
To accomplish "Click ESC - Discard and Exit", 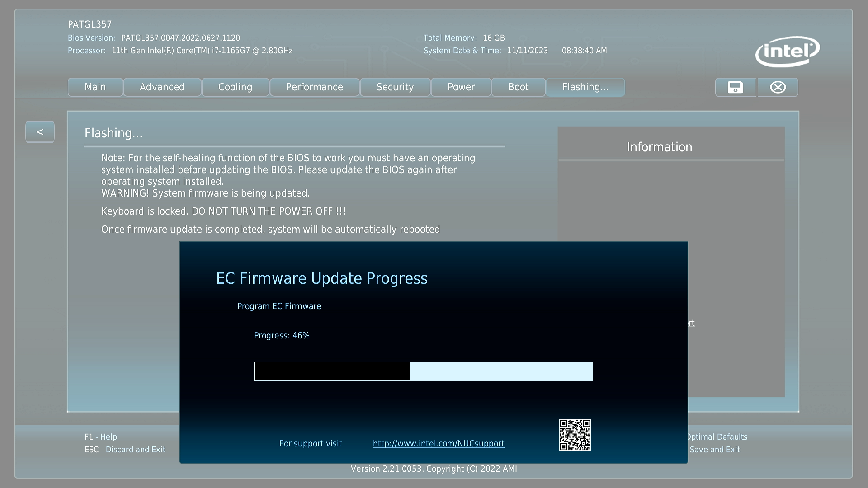I will tap(125, 450).
